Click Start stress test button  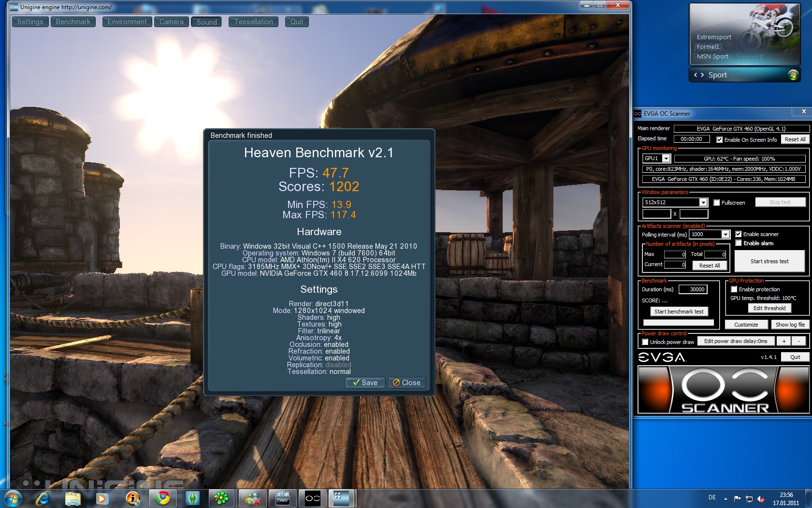tap(769, 261)
